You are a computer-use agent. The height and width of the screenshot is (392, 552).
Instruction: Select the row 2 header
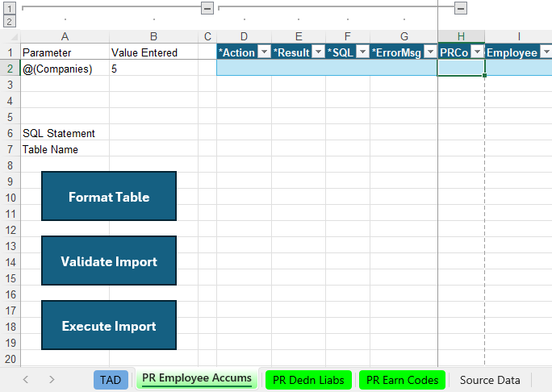pos(10,69)
